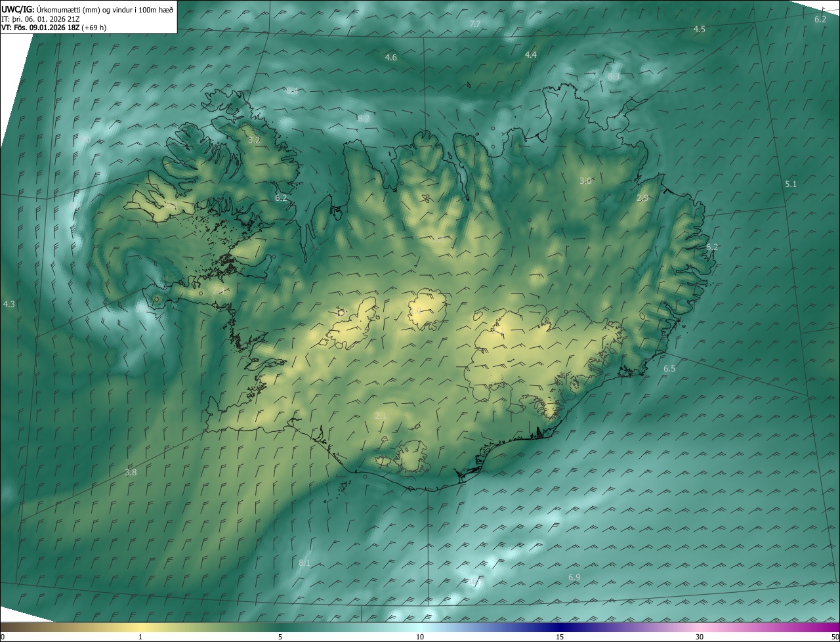Click the 8.1 value south of Iceland
Image resolution: width=840 pixels, height=642 pixels.
304,563
